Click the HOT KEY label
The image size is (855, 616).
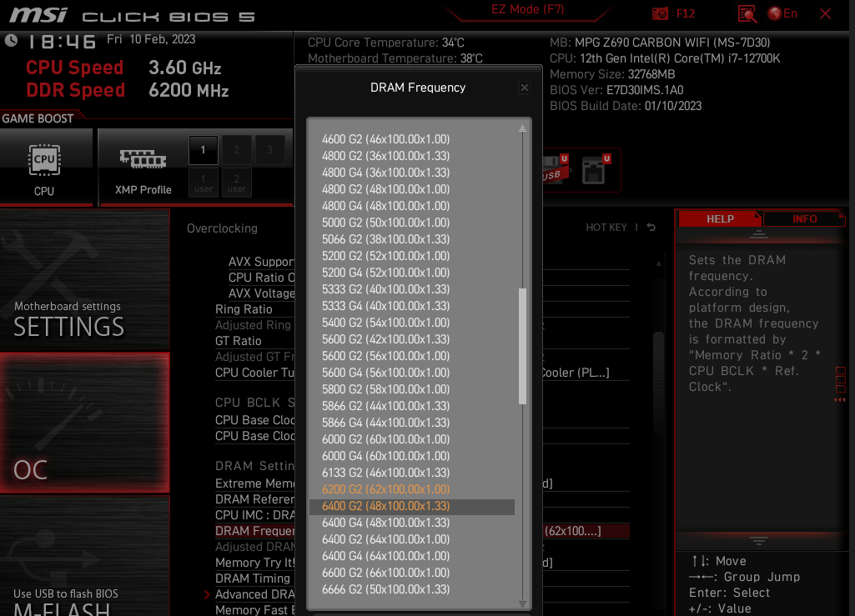coord(606,228)
